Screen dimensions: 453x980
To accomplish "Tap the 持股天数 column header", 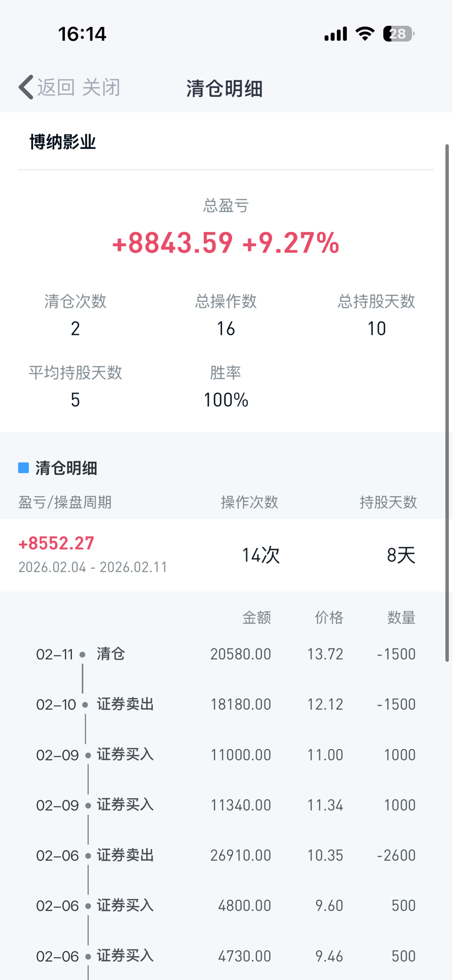I will click(388, 502).
